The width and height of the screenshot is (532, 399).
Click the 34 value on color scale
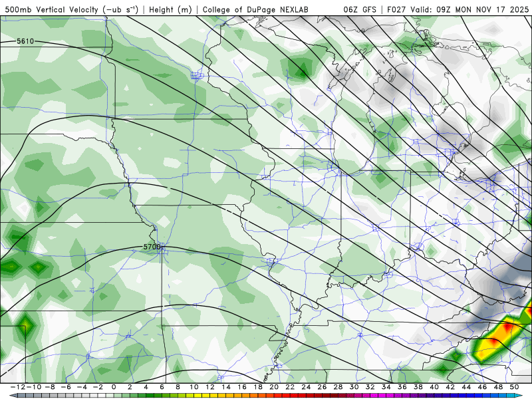pos(386,387)
